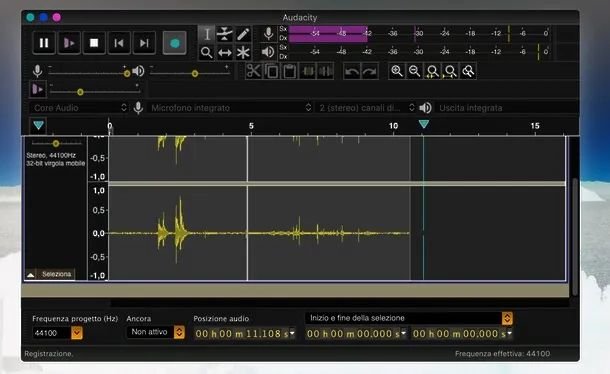The height and width of the screenshot is (374, 610).
Task: Click the playback level meter bar
Action: coord(419,52)
